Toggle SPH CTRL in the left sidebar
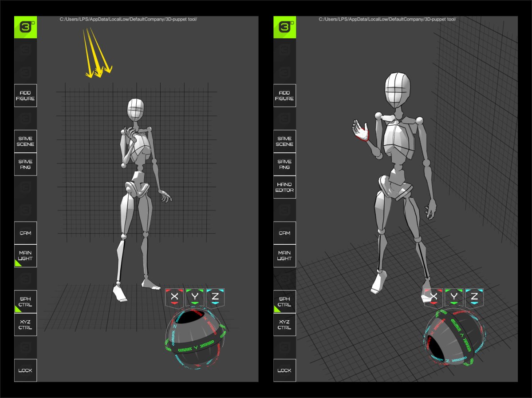The width and height of the screenshot is (532, 398). [25, 301]
